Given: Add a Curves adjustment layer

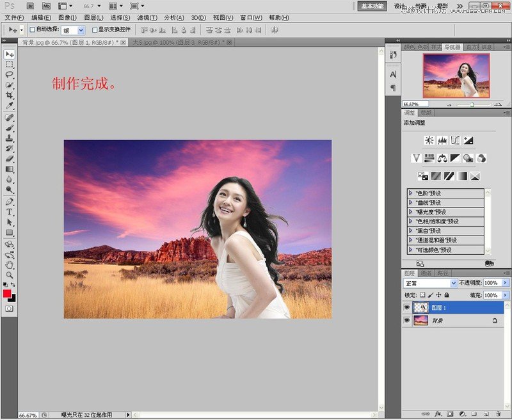Looking at the screenshot, I should (455, 140).
